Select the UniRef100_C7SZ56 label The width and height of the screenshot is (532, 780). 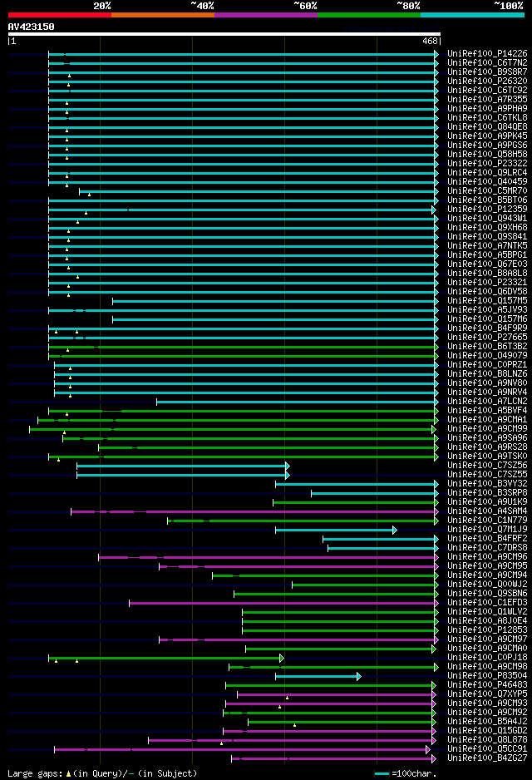pyautogui.click(x=487, y=466)
